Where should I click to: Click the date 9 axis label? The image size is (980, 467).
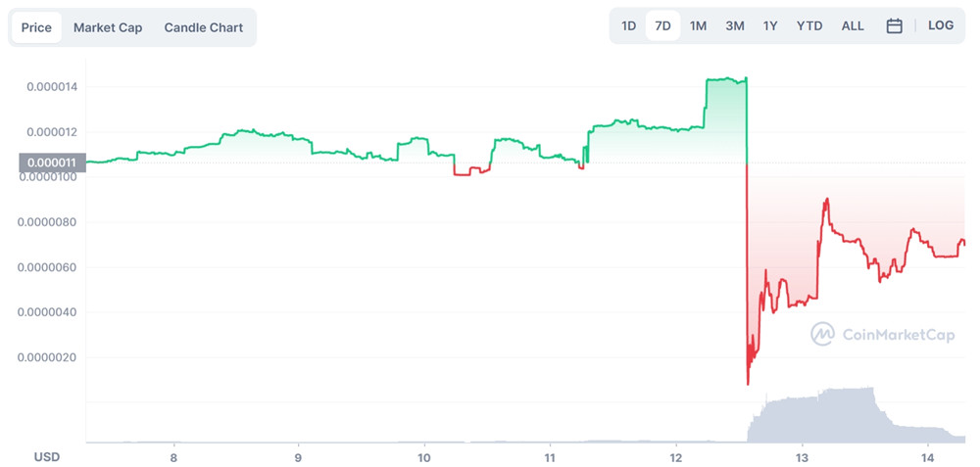click(x=298, y=457)
